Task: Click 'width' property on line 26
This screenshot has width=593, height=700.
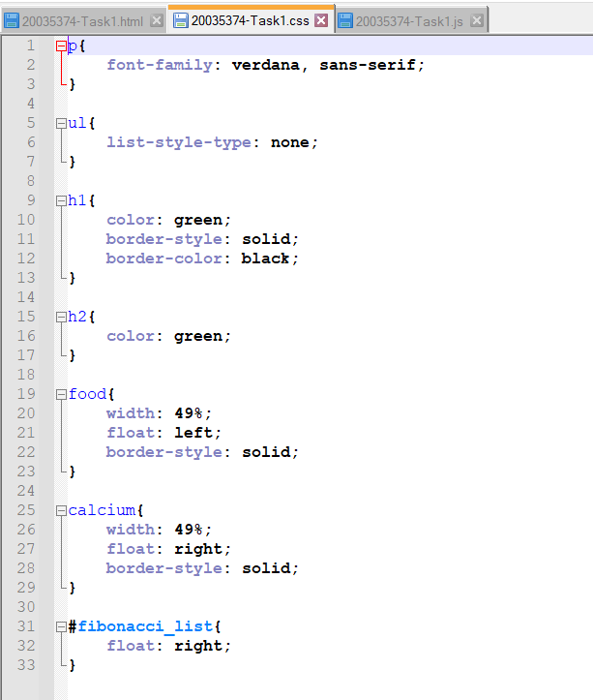Action: coord(131,530)
